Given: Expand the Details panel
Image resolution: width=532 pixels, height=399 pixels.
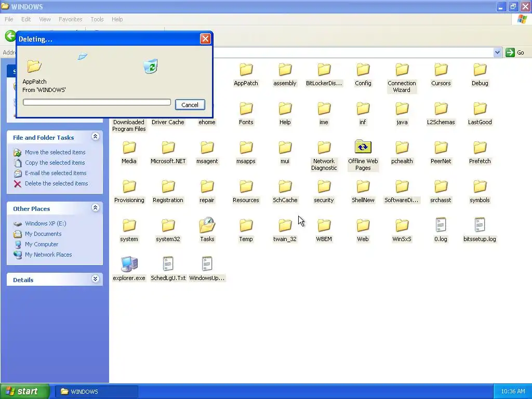Looking at the screenshot, I should pos(96,279).
